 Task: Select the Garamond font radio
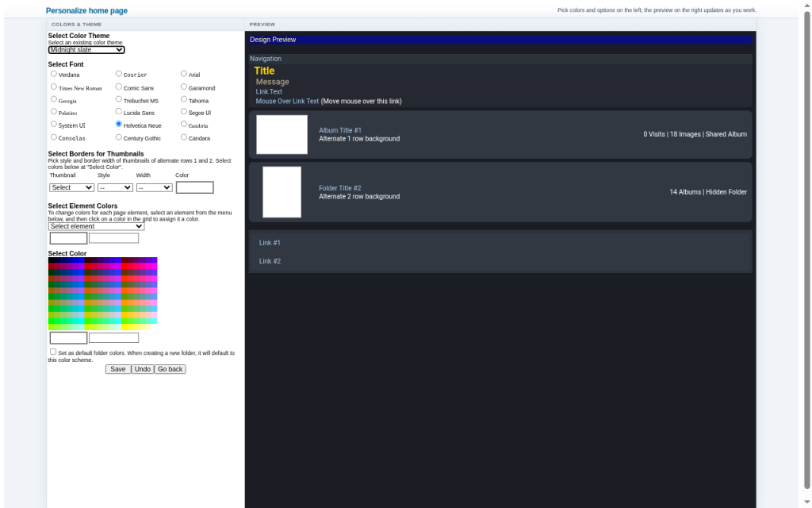pyautogui.click(x=184, y=87)
